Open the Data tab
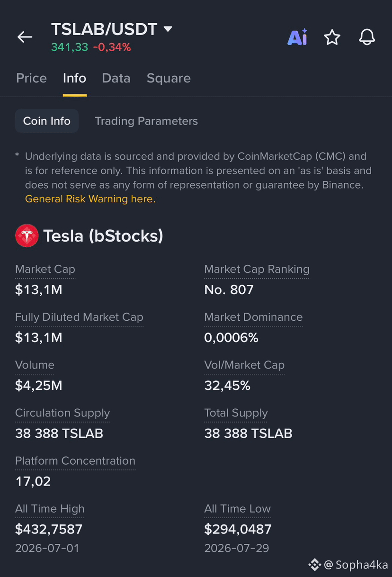392x577 pixels. coord(116,78)
